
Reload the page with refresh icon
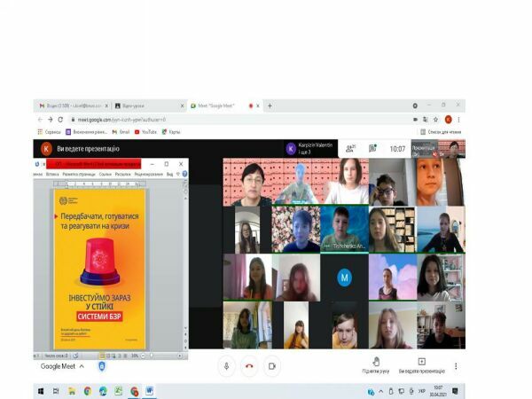[x=60, y=120]
